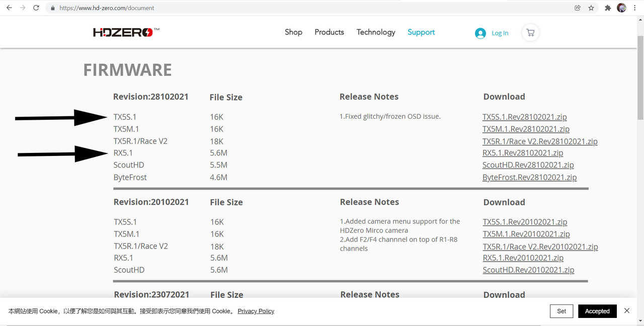
Task: Click 'Add F2/F4 channnel' release note
Action: pos(398,244)
